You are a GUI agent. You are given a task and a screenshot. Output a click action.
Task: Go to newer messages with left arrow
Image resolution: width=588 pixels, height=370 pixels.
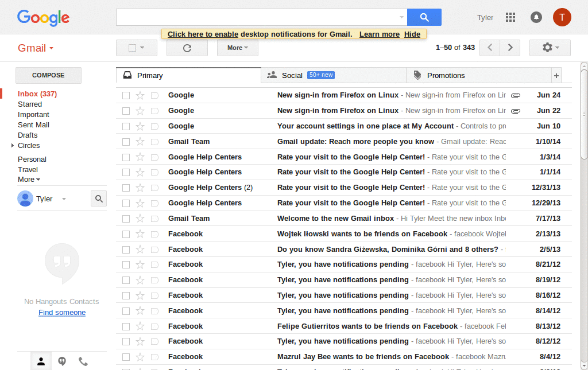coord(490,48)
